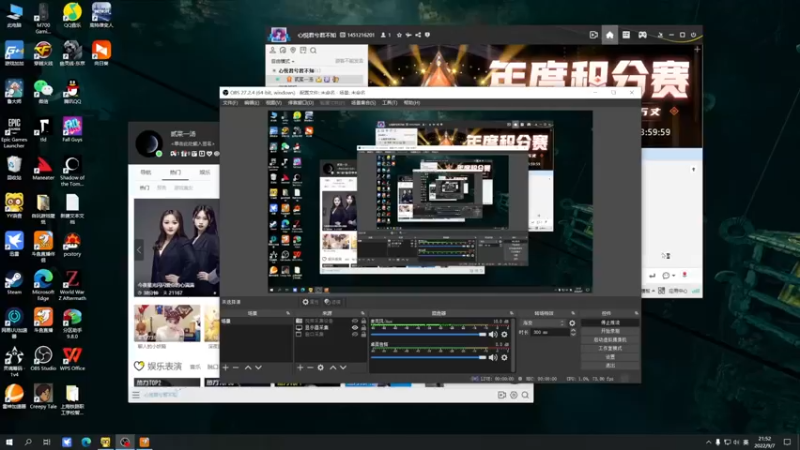Open the Tools (T) menu in OBS

(389, 103)
